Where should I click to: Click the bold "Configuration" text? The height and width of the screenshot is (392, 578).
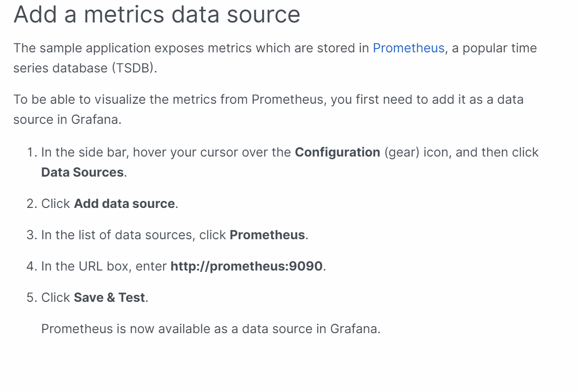(337, 152)
